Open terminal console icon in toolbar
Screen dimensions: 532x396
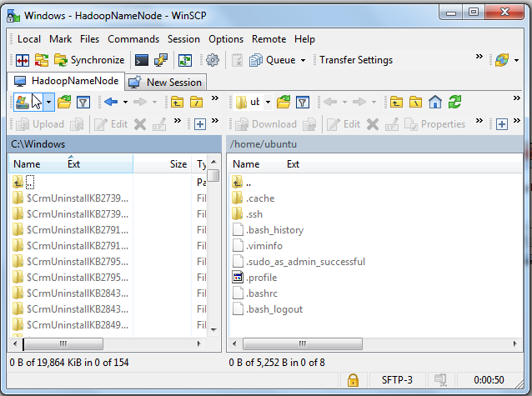tap(142, 60)
